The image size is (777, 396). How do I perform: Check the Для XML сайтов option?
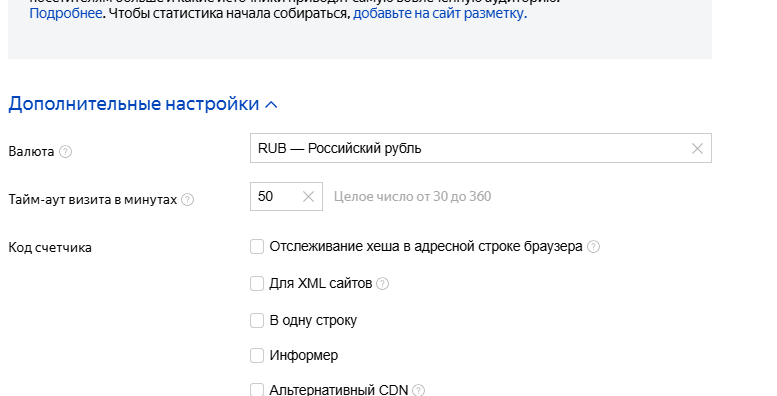click(257, 283)
